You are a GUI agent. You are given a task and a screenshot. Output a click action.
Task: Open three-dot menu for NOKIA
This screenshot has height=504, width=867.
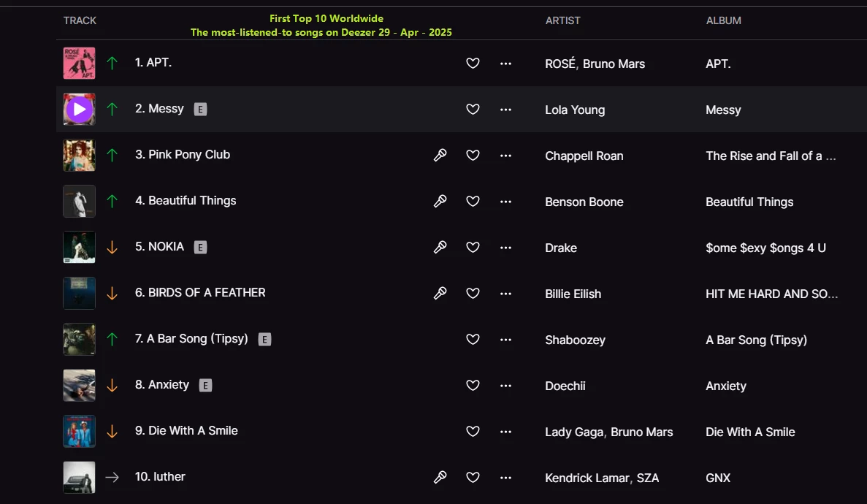(505, 248)
